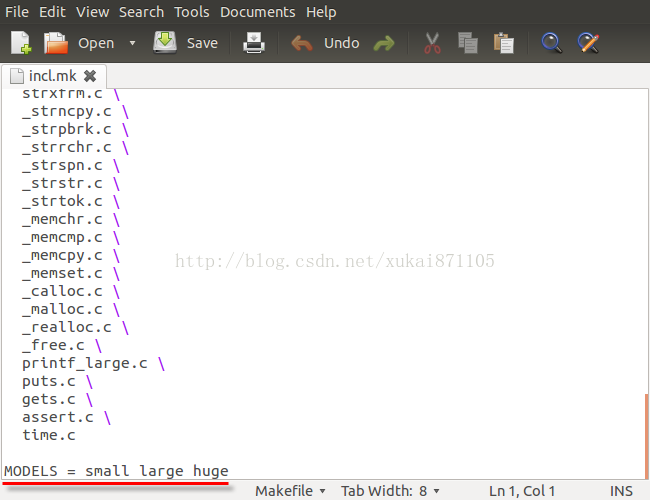
Task: Click the Save disk icon
Action: [x=165, y=42]
